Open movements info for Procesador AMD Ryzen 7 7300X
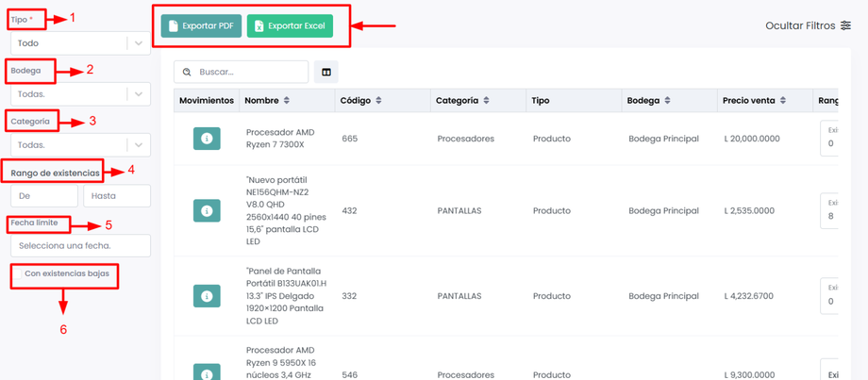Viewport: 868px width, 380px height. click(x=207, y=139)
